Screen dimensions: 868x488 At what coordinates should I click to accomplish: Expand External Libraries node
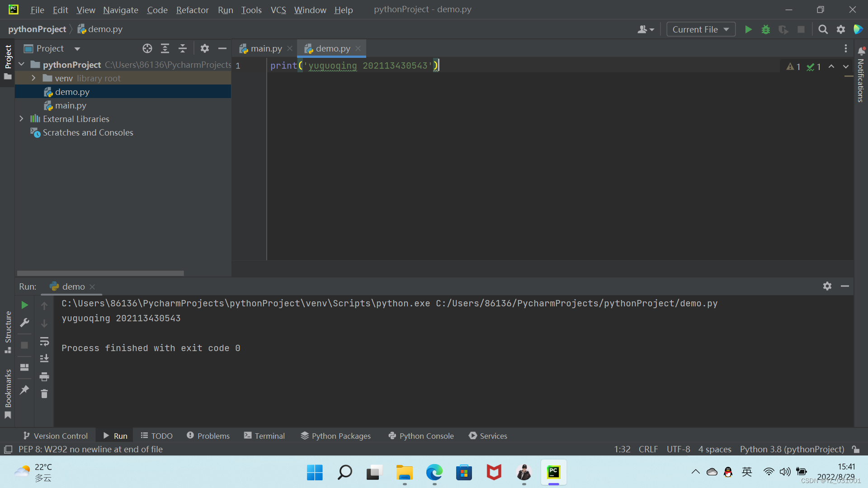tap(21, 119)
